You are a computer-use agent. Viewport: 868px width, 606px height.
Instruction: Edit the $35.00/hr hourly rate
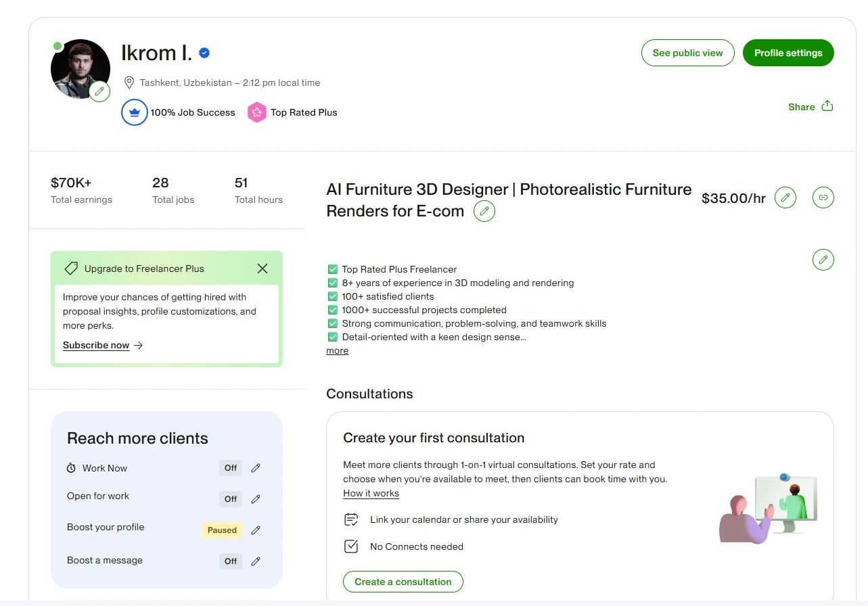point(785,197)
